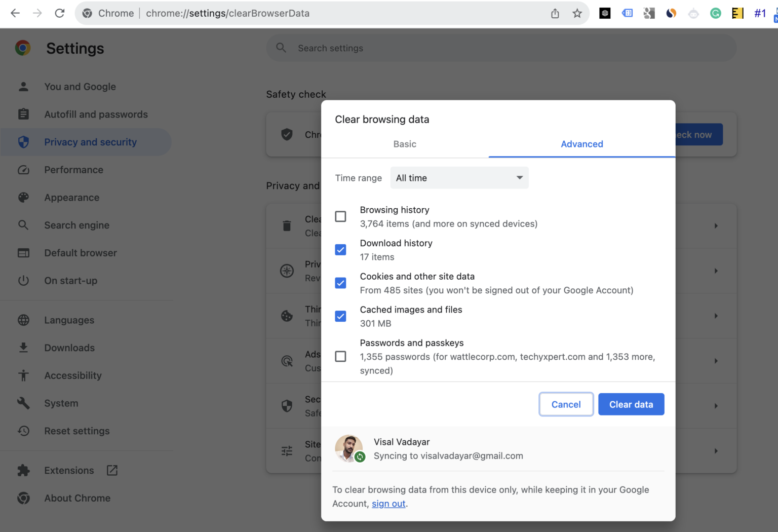Image resolution: width=778 pixels, height=532 pixels.
Task: Disable Cookies and other site data
Action: (x=340, y=283)
